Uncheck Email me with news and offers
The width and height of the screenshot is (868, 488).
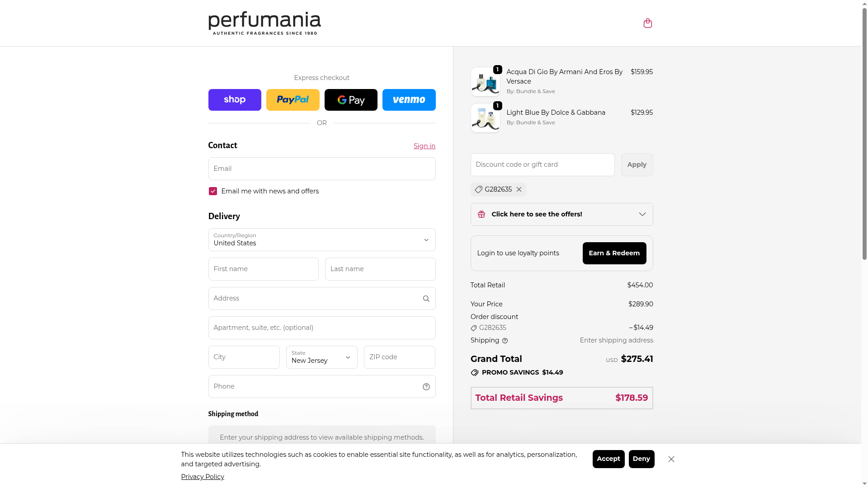click(213, 192)
